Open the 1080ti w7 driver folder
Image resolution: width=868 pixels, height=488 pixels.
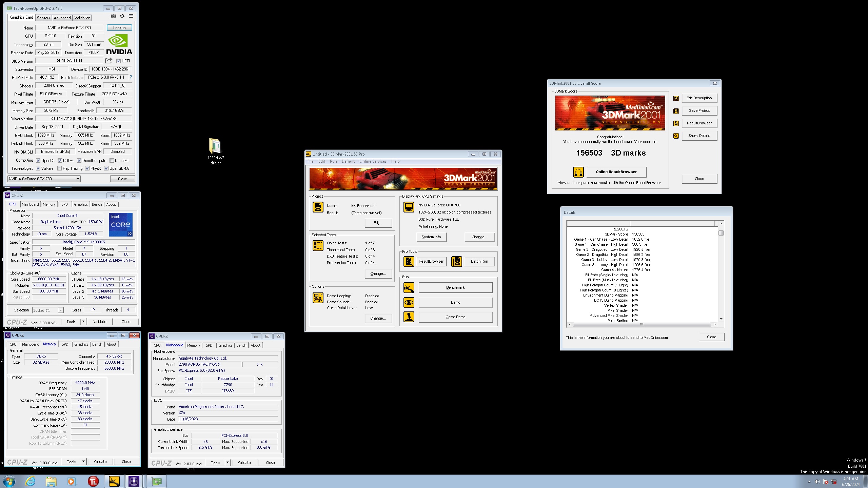(215, 151)
